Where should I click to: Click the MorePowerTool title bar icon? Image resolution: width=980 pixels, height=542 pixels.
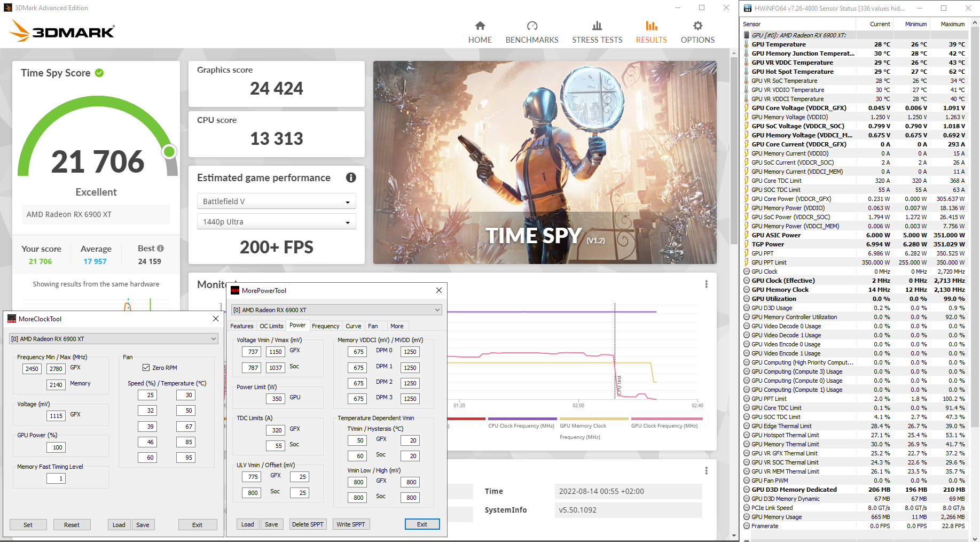click(x=235, y=290)
